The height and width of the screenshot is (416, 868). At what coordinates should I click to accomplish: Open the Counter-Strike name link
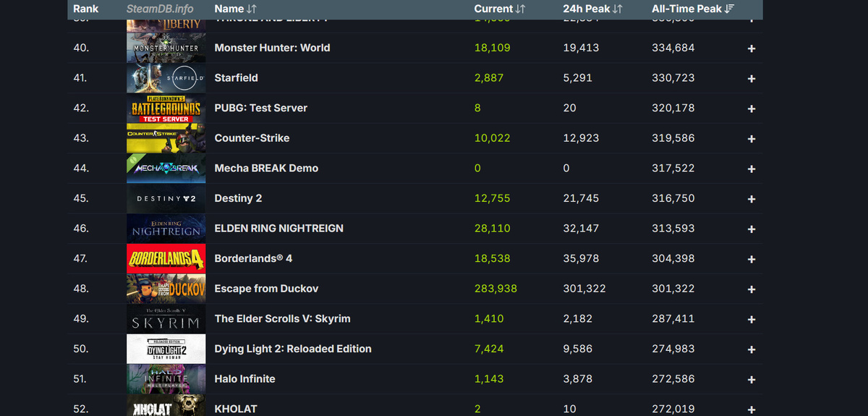point(252,138)
